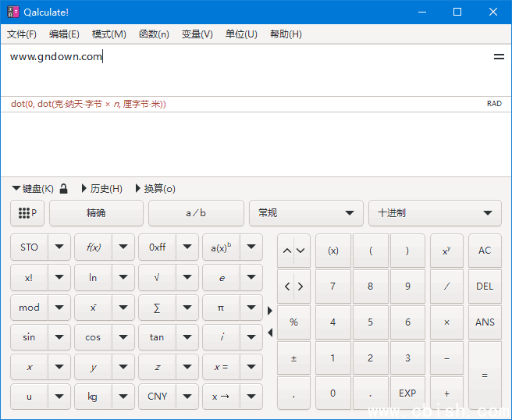The image size is (512, 420).
Task: Click the left cursor arrow key
Action: 286,287
